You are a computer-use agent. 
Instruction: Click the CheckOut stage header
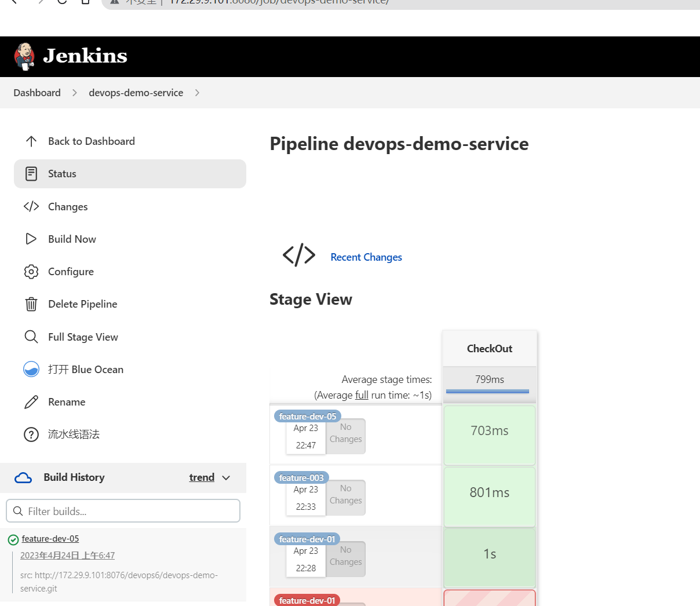(x=490, y=349)
